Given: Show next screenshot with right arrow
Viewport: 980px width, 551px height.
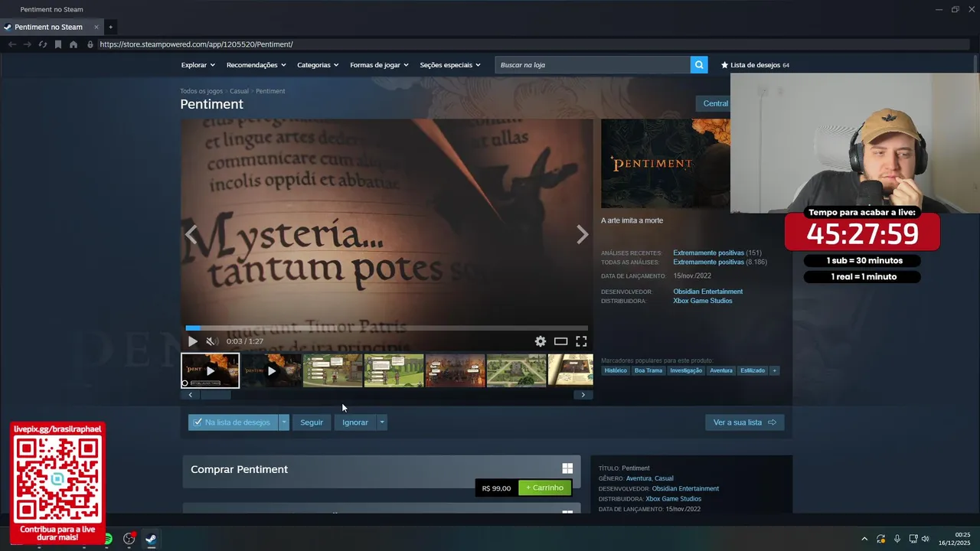Looking at the screenshot, I should pos(583,234).
